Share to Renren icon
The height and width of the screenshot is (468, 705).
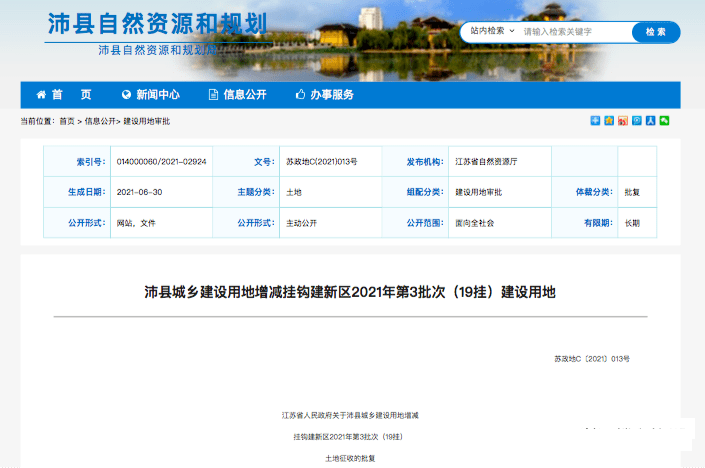[651, 121]
